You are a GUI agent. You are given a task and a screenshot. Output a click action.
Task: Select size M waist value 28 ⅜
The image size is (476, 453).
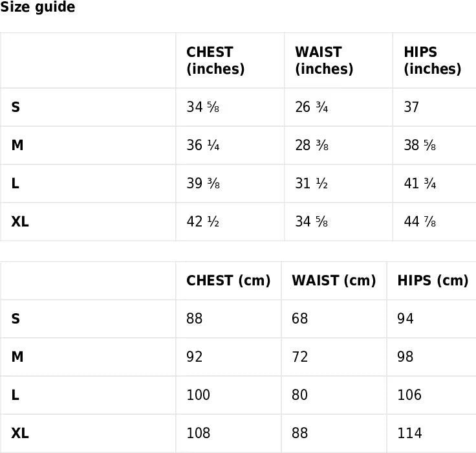click(312, 146)
